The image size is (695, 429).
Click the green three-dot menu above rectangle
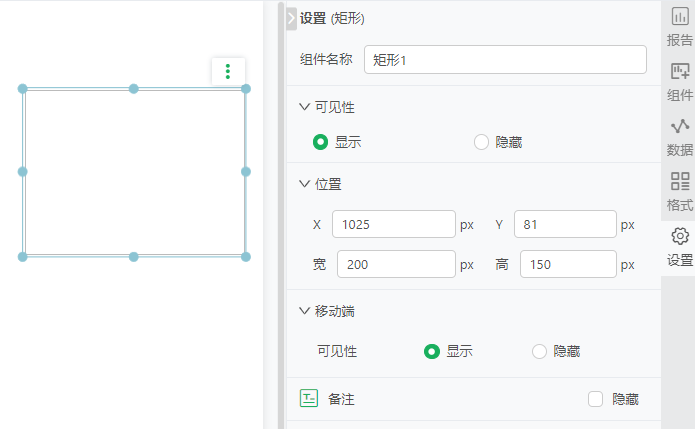coord(228,71)
